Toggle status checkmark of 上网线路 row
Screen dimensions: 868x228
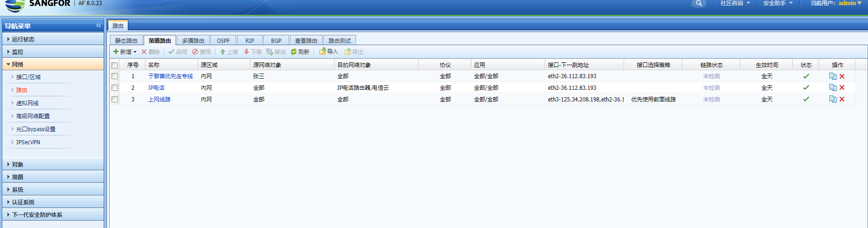806,99
